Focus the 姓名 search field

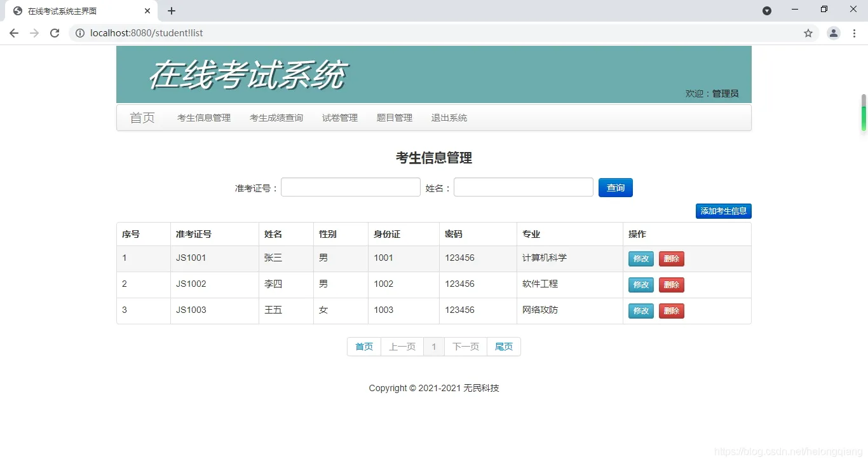click(524, 187)
